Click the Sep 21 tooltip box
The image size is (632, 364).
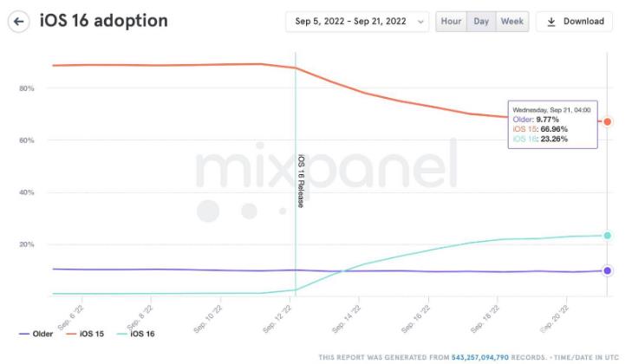pyautogui.click(x=551, y=125)
